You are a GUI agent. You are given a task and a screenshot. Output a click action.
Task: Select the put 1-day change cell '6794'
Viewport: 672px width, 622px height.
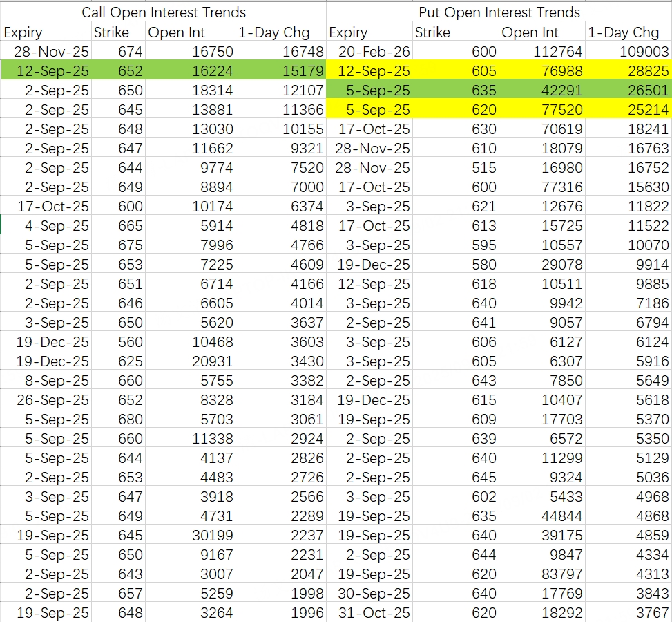(x=628, y=322)
